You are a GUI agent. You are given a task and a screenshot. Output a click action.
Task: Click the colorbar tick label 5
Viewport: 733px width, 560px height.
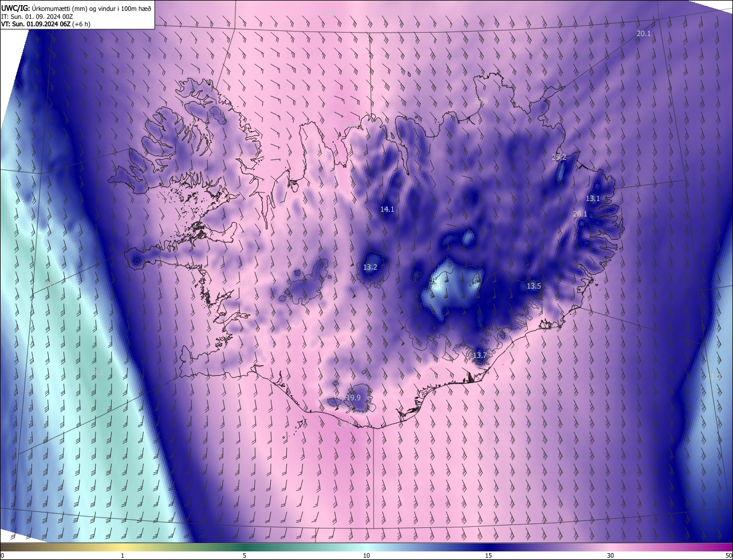click(x=245, y=556)
